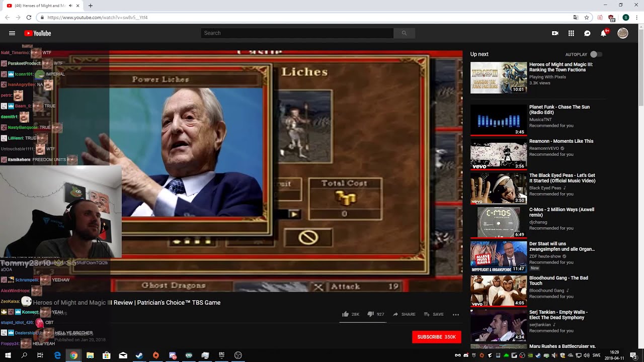Open notifications bell with 9+ badge
Screen dimensions: 644x362
(x=604, y=33)
